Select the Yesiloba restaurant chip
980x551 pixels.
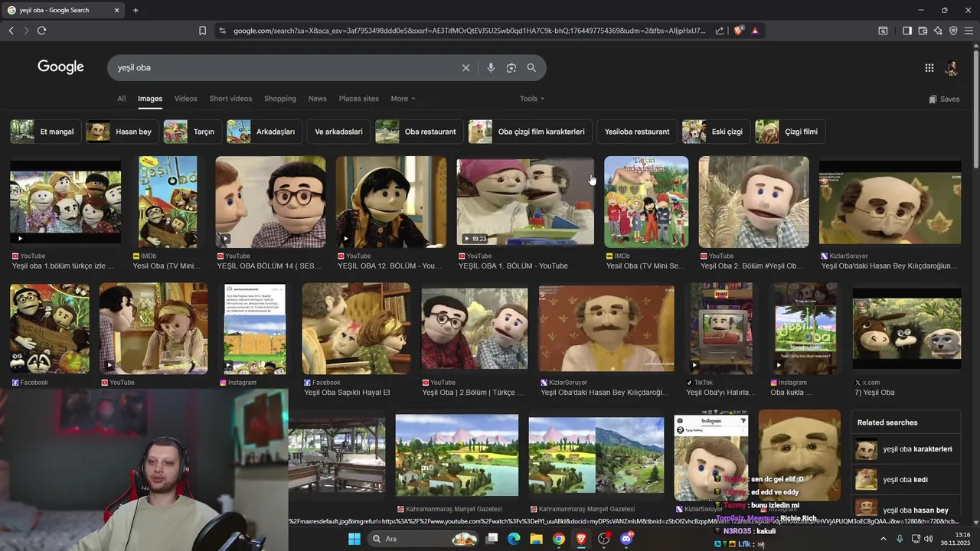click(x=637, y=132)
